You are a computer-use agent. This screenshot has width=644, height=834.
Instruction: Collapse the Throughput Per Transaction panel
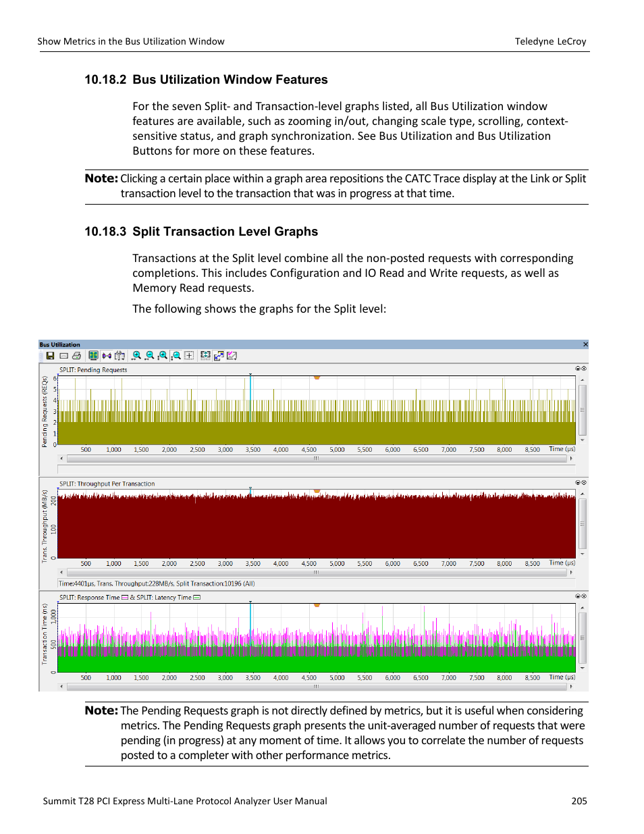pos(578,482)
